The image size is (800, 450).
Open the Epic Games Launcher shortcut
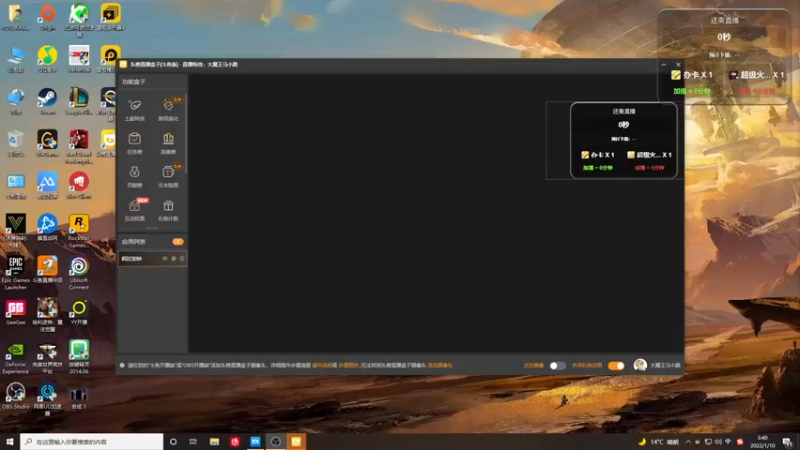coord(15,274)
